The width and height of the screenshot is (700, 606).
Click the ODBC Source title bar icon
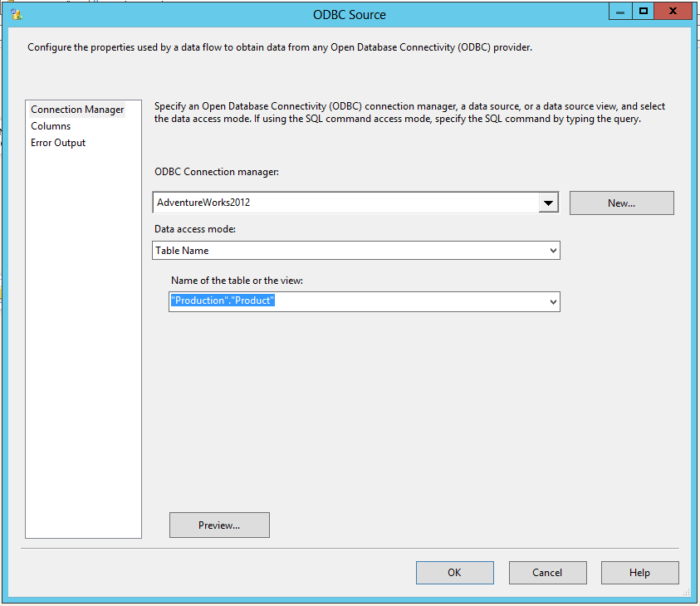[x=17, y=11]
